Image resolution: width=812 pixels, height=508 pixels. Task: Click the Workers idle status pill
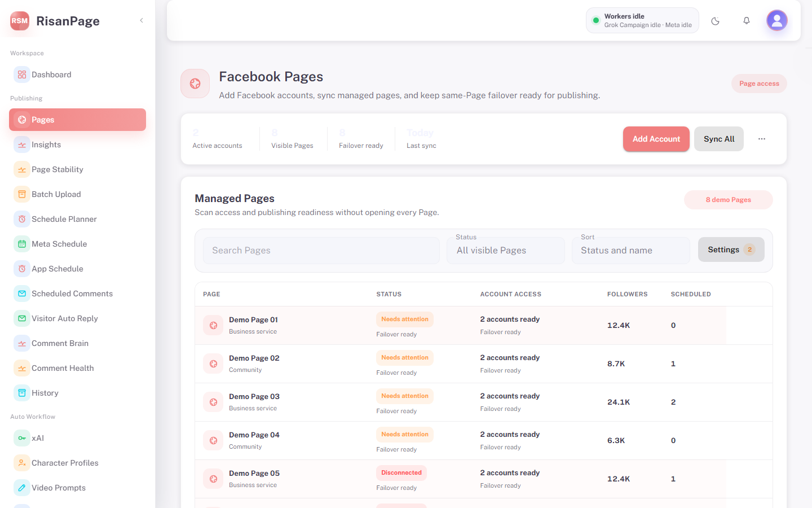click(642, 21)
